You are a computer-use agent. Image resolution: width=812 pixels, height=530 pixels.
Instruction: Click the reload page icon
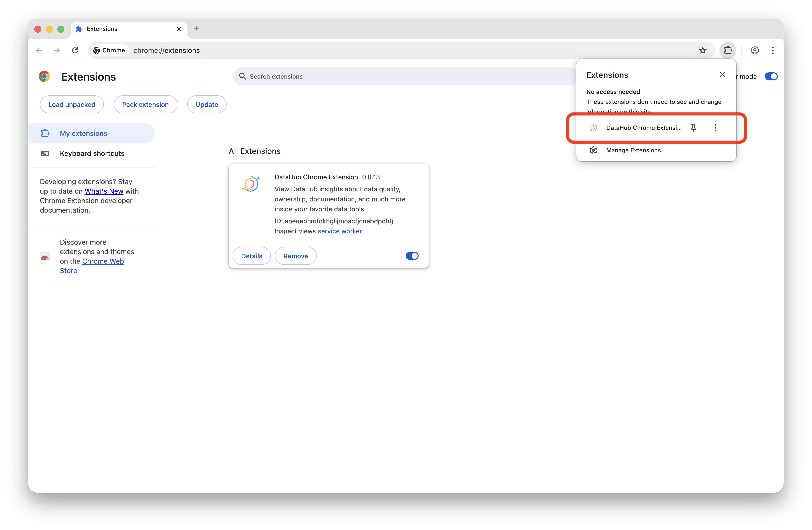[75, 50]
